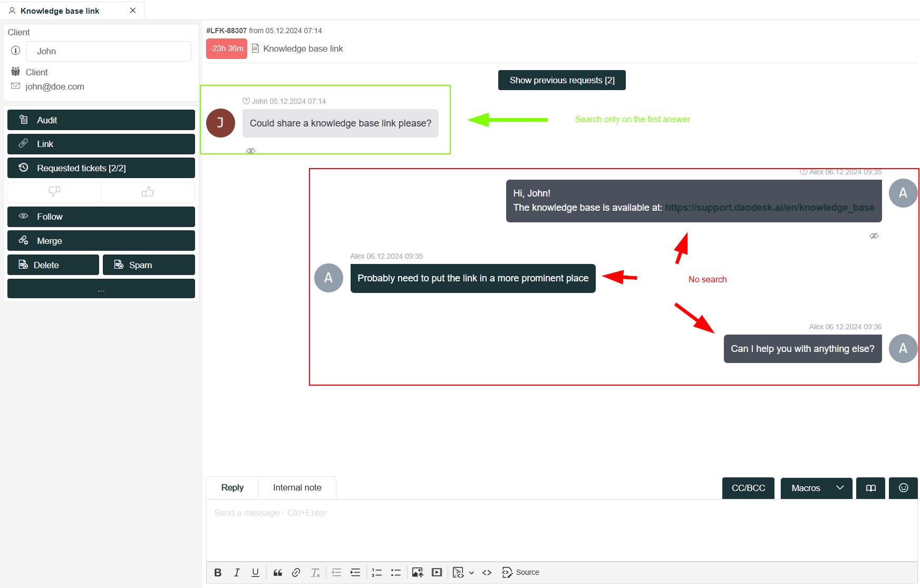Expand the Macros dropdown
Screen dimensions: 920x588
tap(816, 488)
